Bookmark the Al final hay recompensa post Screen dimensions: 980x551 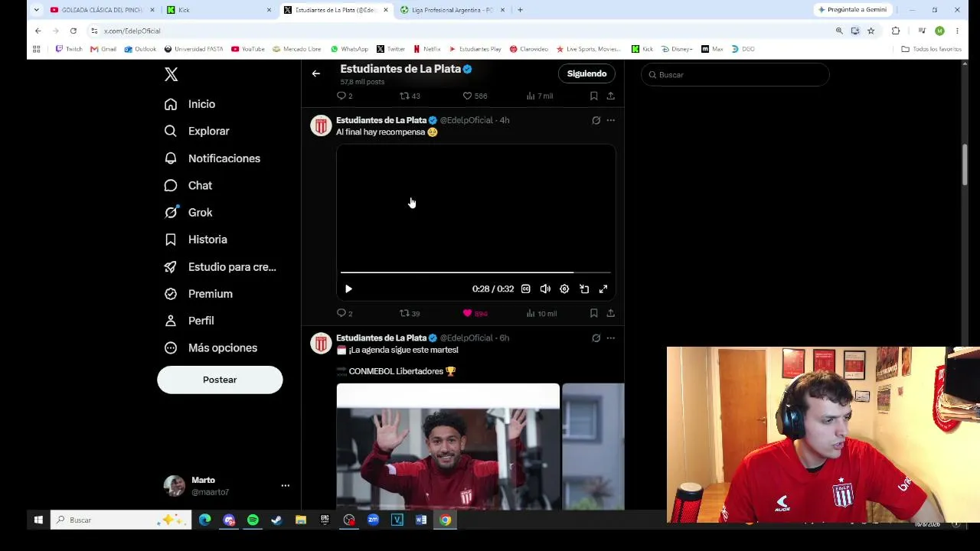[x=593, y=313]
